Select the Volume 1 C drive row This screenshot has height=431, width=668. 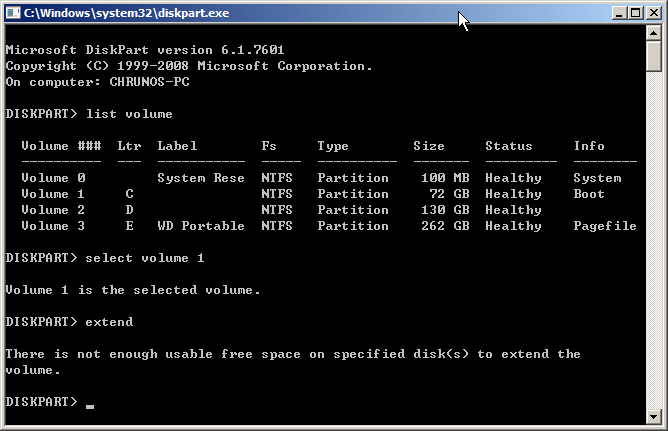(x=320, y=194)
